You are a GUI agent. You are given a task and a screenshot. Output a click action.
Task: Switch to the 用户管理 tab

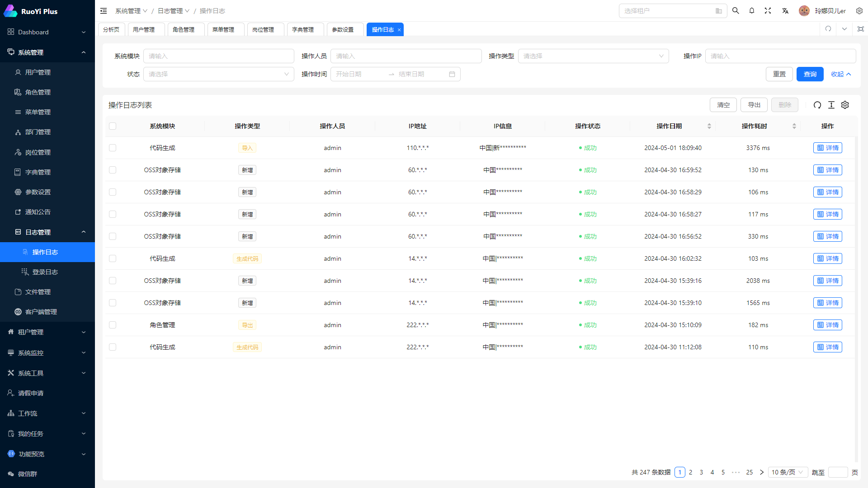point(146,29)
